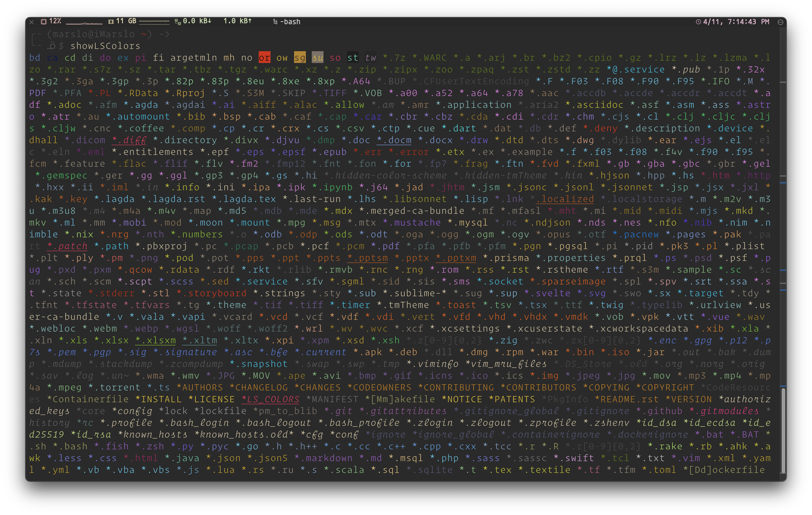Click the memory icon beside 11 GB

point(111,22)
